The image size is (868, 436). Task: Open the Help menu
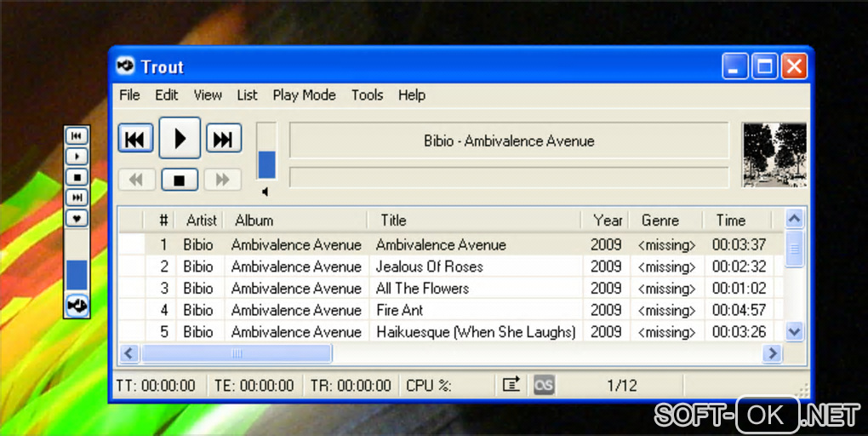(x=412, y=95)
